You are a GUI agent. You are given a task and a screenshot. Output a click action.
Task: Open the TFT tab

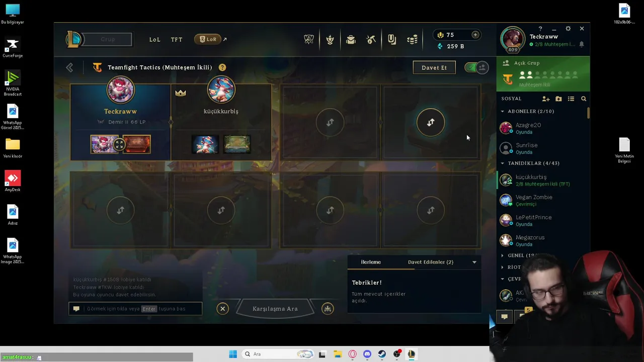coord(177,39)
